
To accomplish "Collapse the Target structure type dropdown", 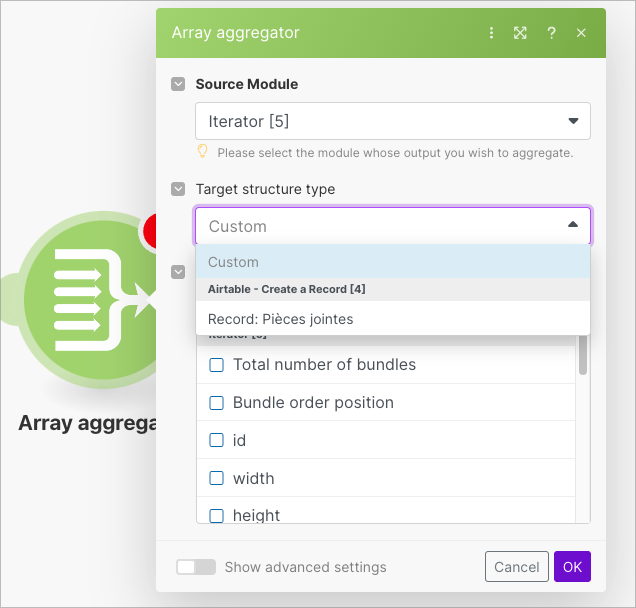I will click(572, 226).
